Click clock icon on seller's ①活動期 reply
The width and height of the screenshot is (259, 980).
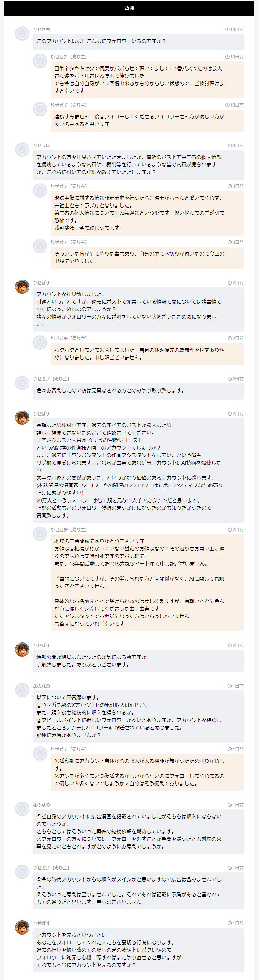click(229, 749)
